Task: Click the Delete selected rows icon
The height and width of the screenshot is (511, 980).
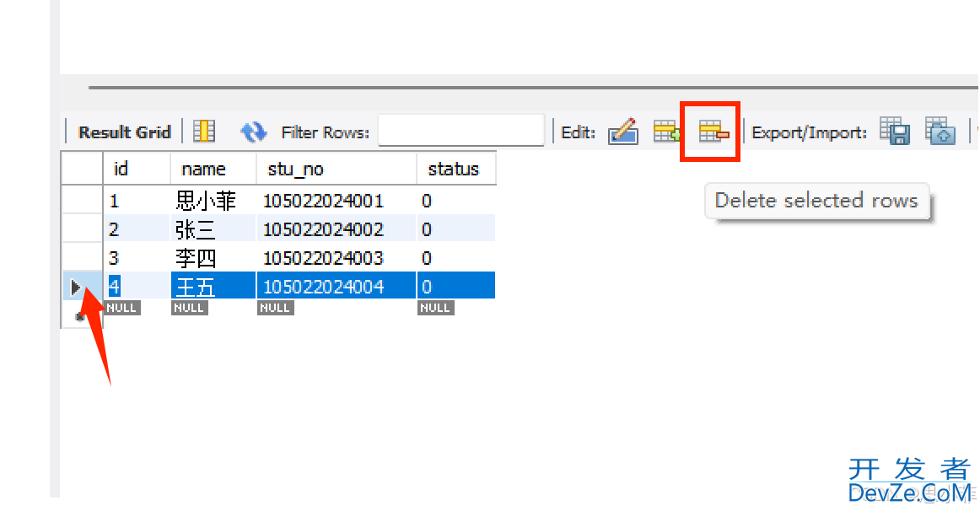Action: coord(713,132)
